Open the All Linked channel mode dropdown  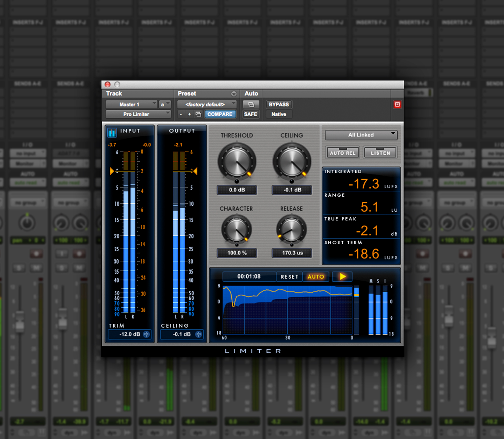[361, 135]
